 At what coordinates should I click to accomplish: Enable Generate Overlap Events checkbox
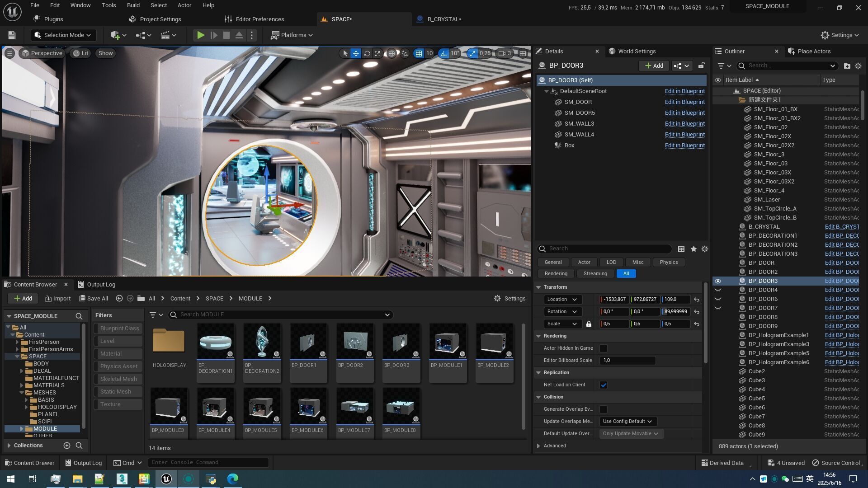604,409
